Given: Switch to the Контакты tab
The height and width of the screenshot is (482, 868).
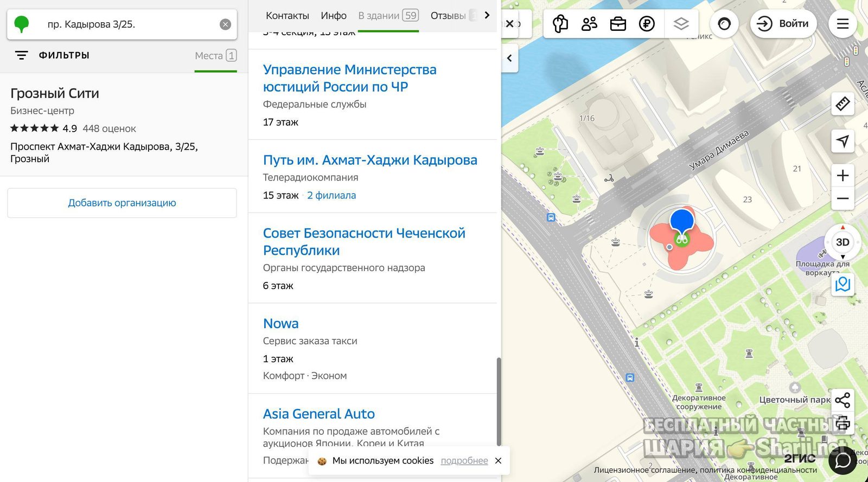Looking at the screenshot, I should (288, 16).
